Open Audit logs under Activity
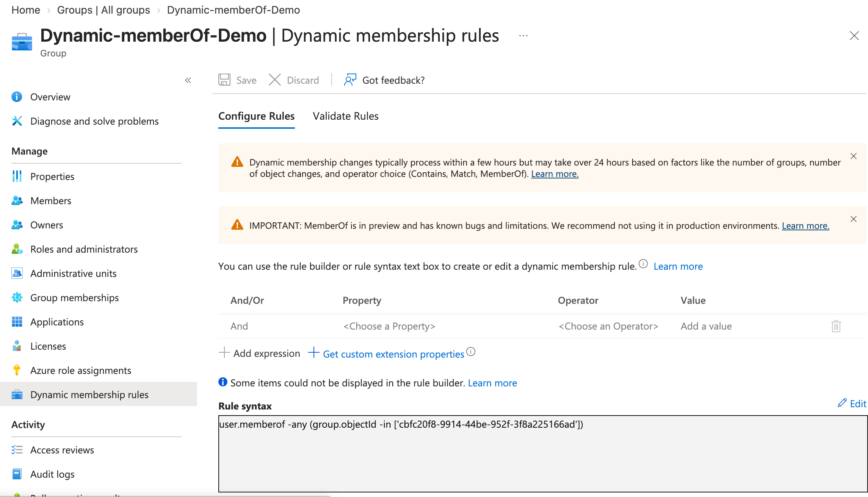 [x=52, y=474]
